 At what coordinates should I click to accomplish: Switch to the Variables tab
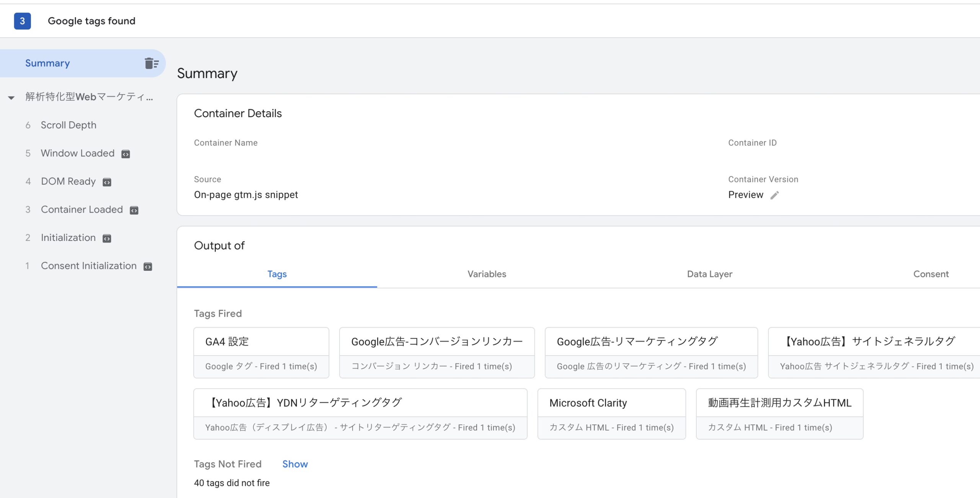tap(487, 274)
